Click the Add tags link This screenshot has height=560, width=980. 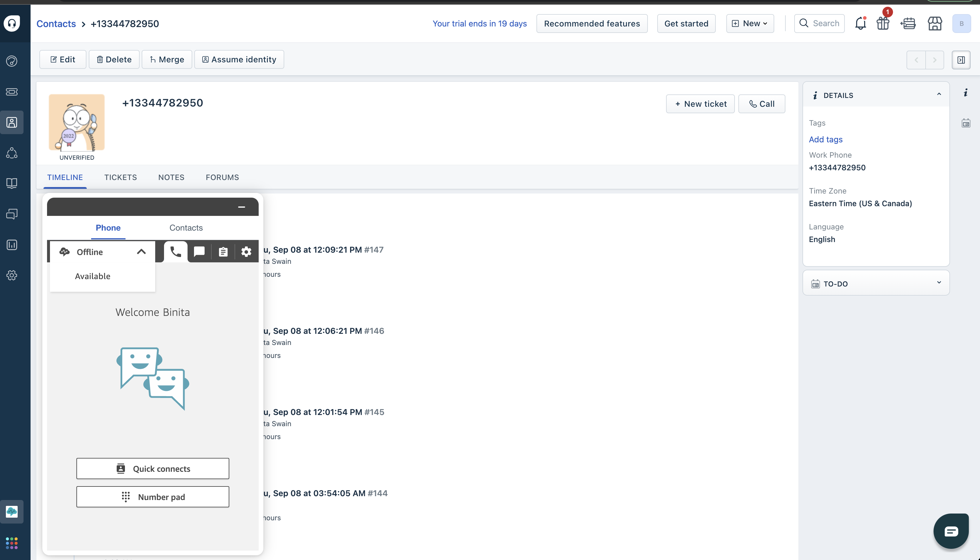(x=825, y=140)
